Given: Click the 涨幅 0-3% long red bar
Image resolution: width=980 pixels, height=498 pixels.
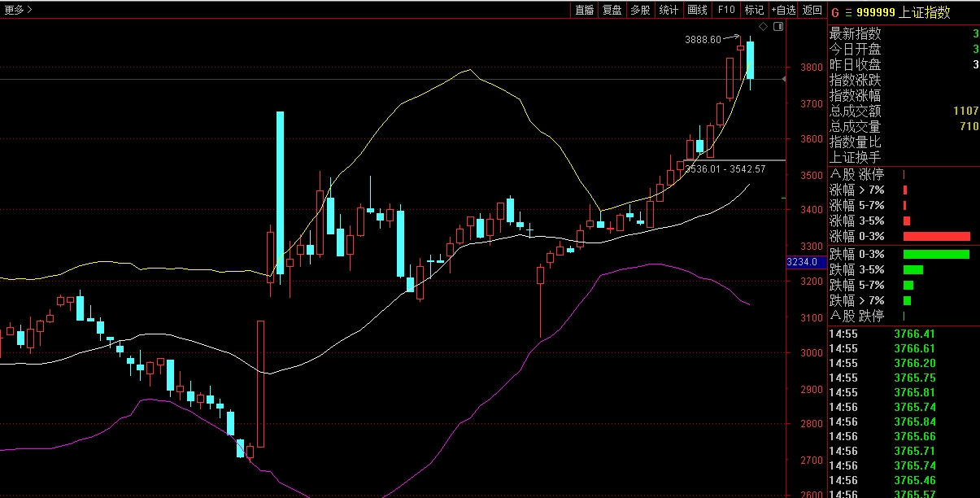Looking at the screenshot, I should (936, 236).
